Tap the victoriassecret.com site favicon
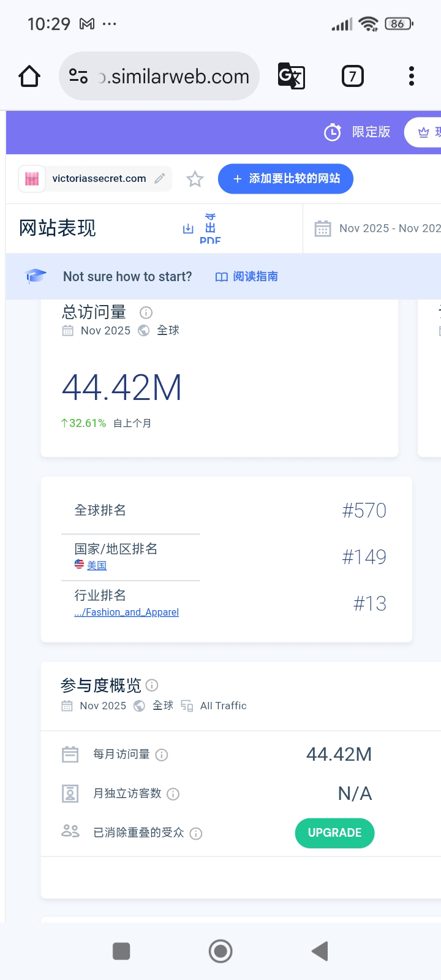 [32, 179]
